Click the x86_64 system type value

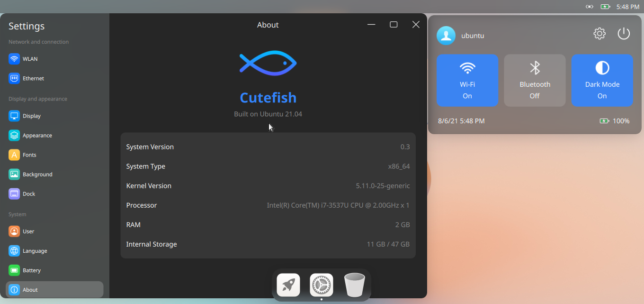(399, 166)
